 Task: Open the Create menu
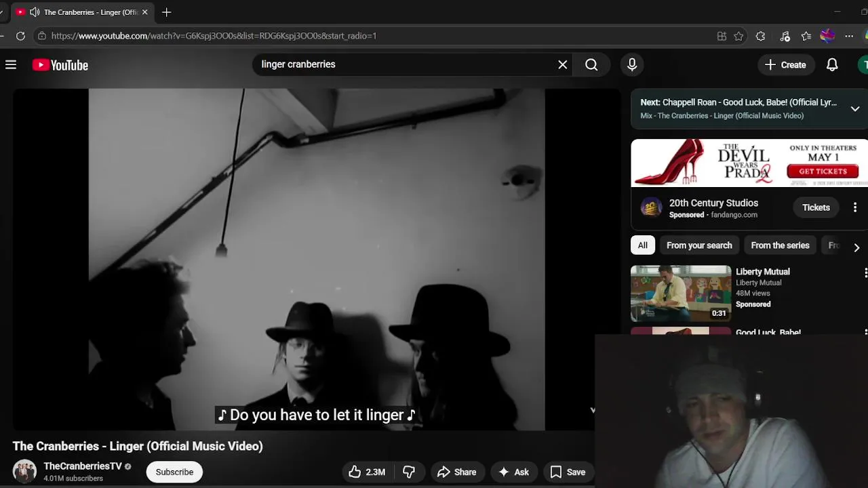[x=785, y=65]
